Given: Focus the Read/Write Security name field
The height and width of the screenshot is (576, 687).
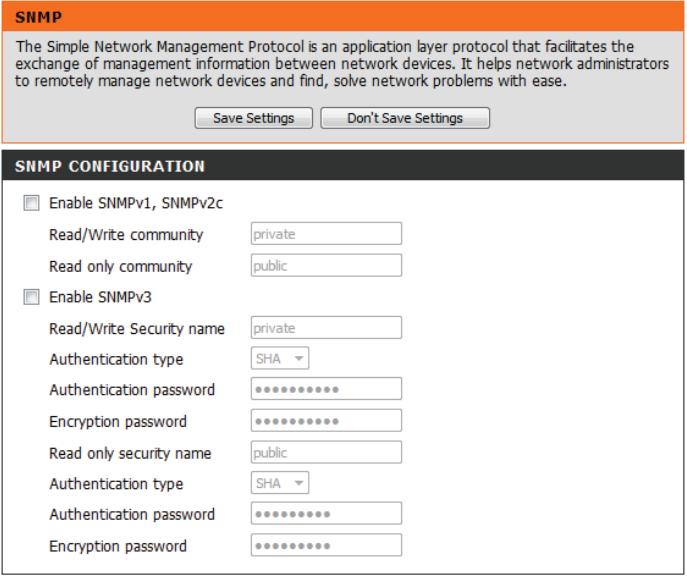Looking at the screenshot, I should pyautogui.click(x=325, y=327).
